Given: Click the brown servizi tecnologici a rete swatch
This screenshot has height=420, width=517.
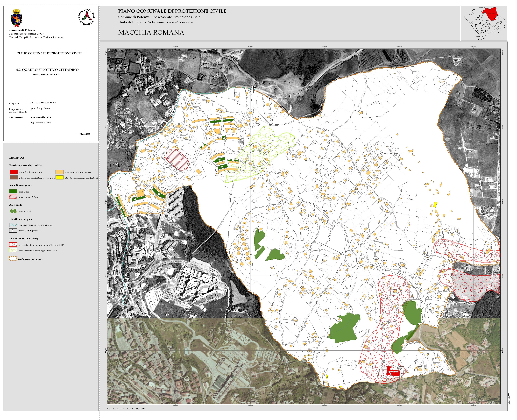Looking at the screenshot, I should point(14,178).
